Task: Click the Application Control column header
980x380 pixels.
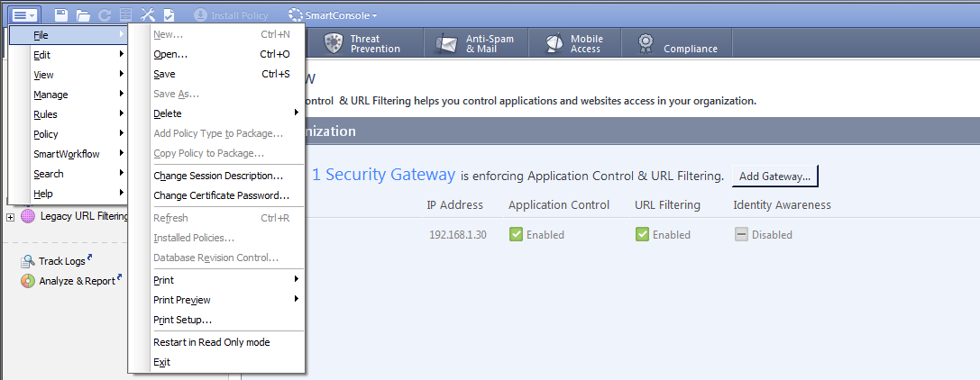Action: click(x=559, y=204)
